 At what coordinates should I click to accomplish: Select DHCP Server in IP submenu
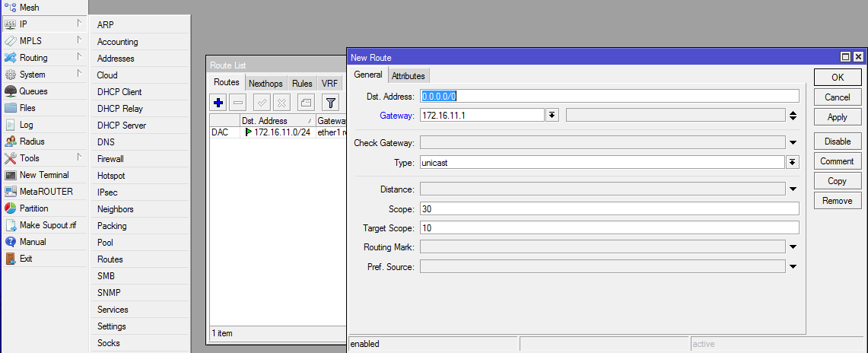(141, 125)
